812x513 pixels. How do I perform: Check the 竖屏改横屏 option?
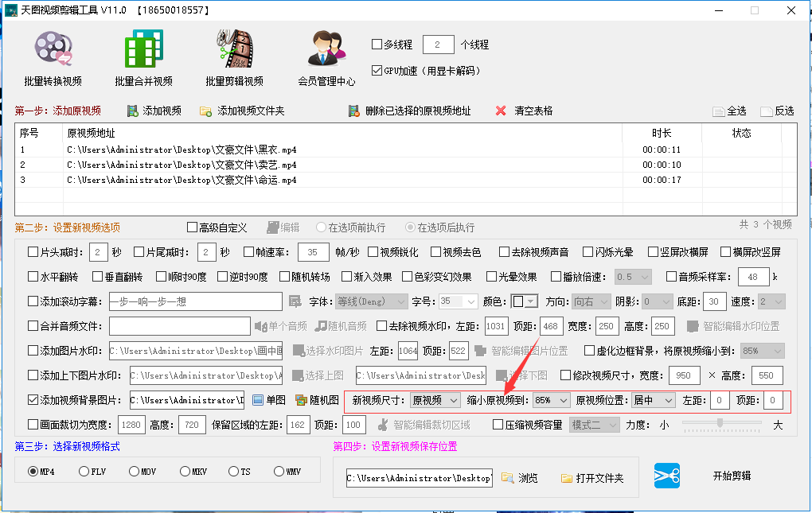(653, 252)
